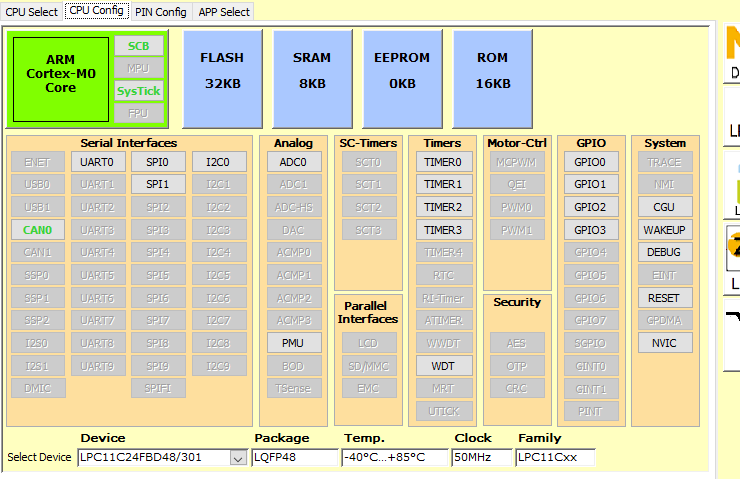Click the greyed-out SPIFI interface

[158, 388]
